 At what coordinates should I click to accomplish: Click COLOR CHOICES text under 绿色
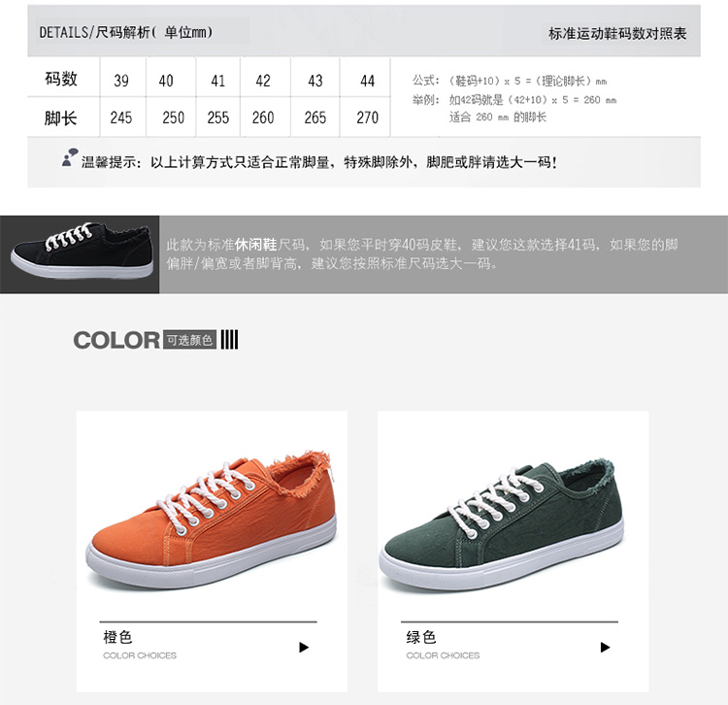pyautogui.click(x=443, y=655)
